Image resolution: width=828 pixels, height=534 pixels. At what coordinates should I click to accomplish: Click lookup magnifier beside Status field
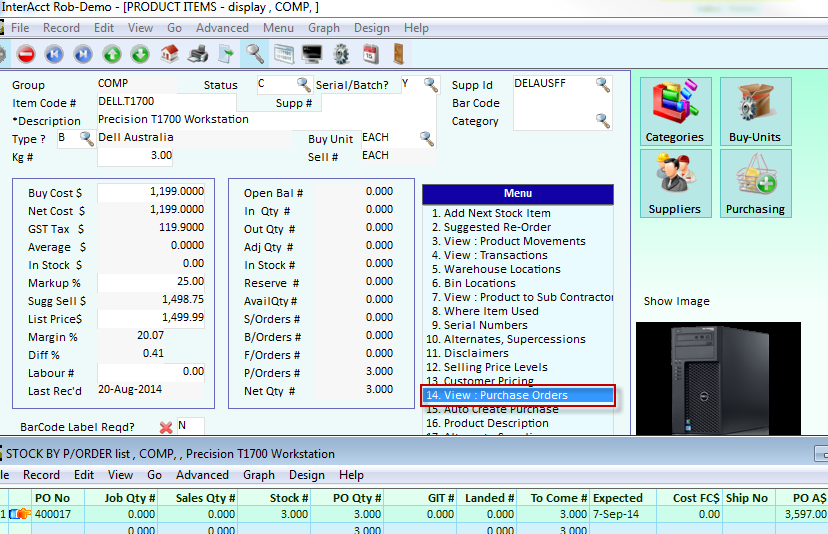(x=303, y=84)
